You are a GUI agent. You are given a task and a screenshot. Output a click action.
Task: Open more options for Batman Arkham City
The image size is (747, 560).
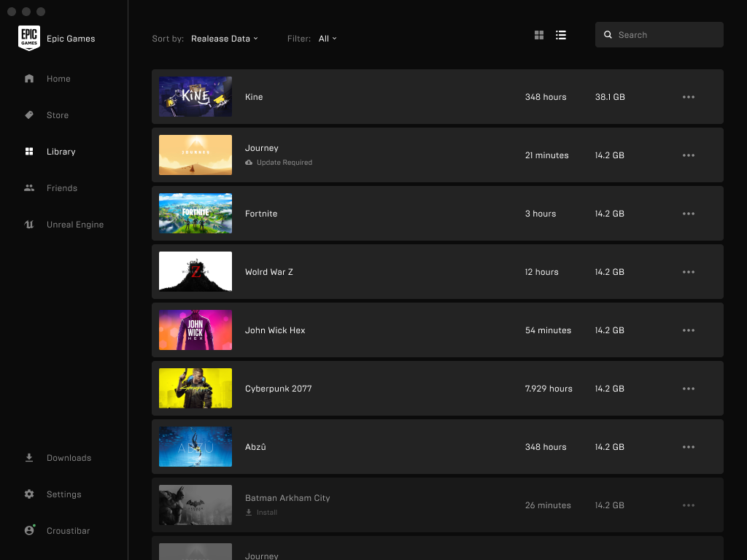[x=689, y=505]
